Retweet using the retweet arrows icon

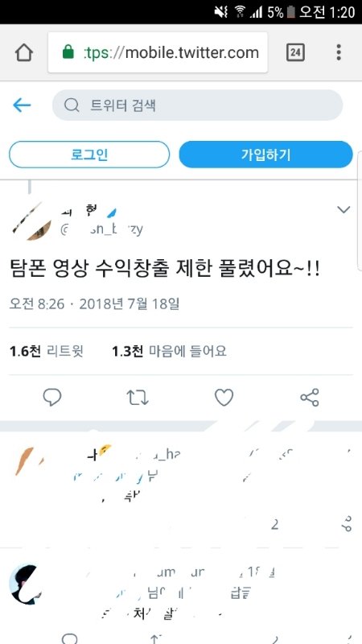click(x=138, y=398)
